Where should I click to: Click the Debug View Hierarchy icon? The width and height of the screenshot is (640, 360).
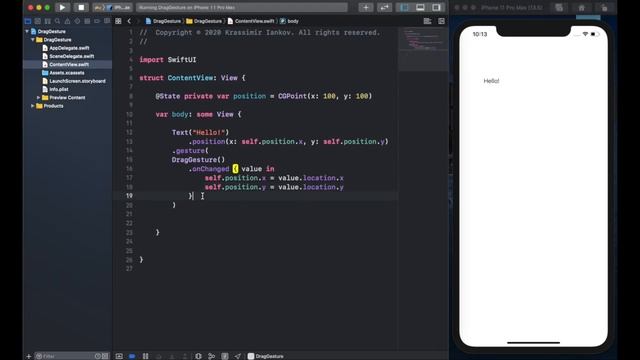(x=198, y=356)
